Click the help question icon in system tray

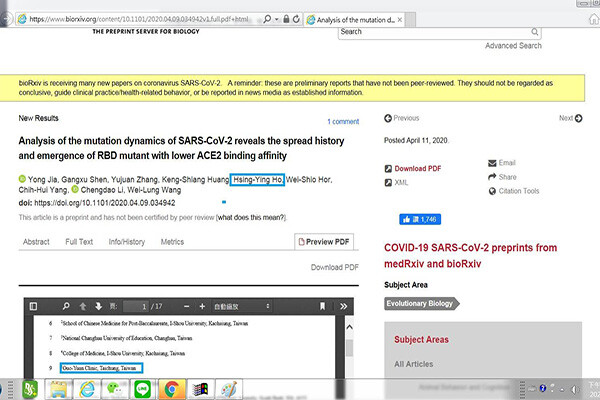(x=543, y=388)
